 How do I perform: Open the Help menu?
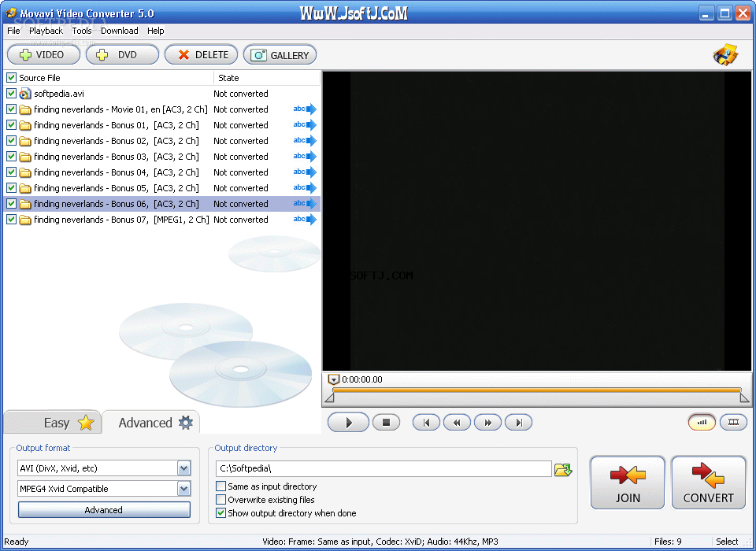155,31
